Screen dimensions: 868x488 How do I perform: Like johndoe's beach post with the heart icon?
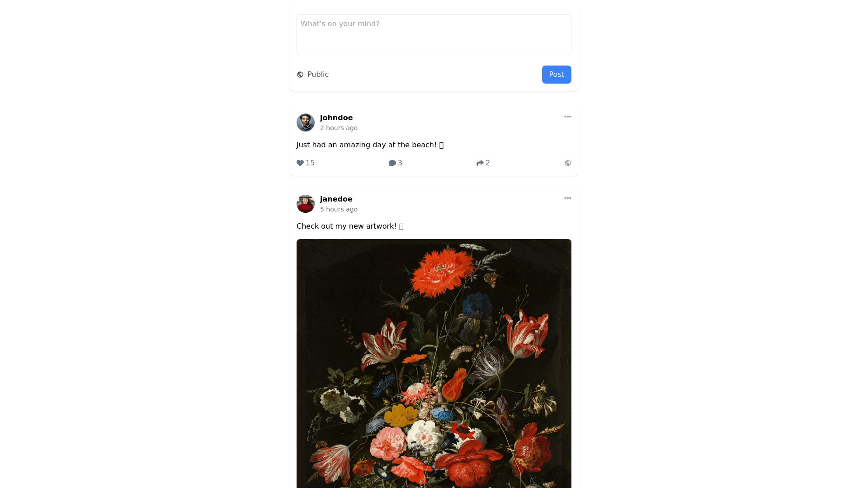point(300,163)
